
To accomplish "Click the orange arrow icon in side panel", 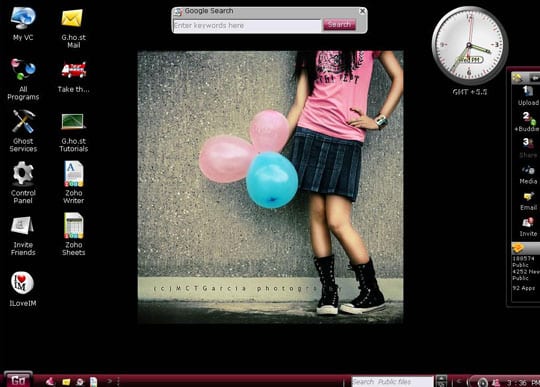I will (x=518, y=248).
